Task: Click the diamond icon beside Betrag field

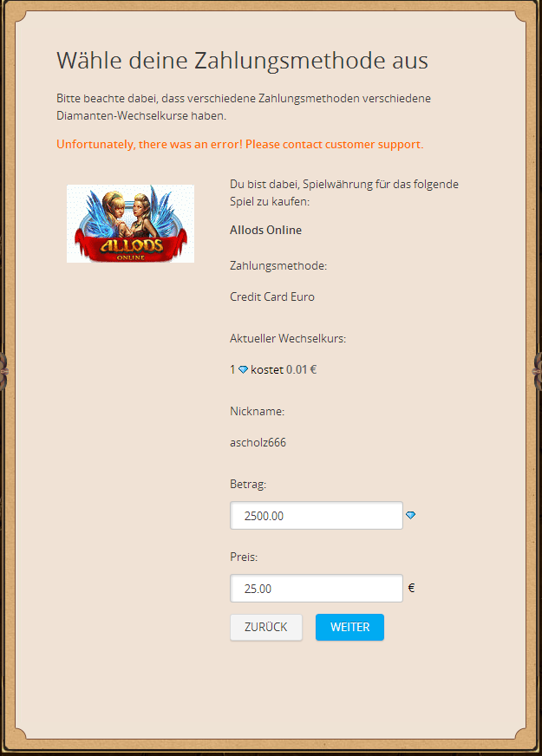Action: coord(410,515)
